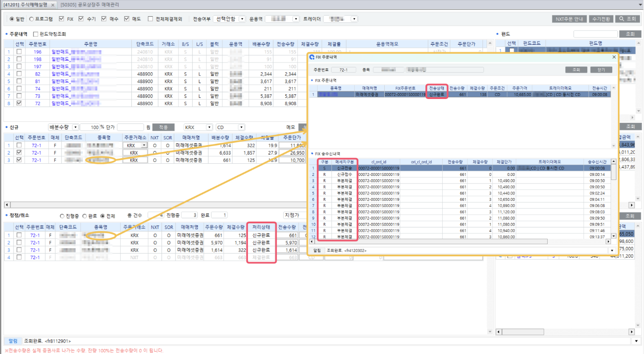Click the top toolbar 조회 search button
The width and height of the screenshot is (644, 354).
(628, 19)
